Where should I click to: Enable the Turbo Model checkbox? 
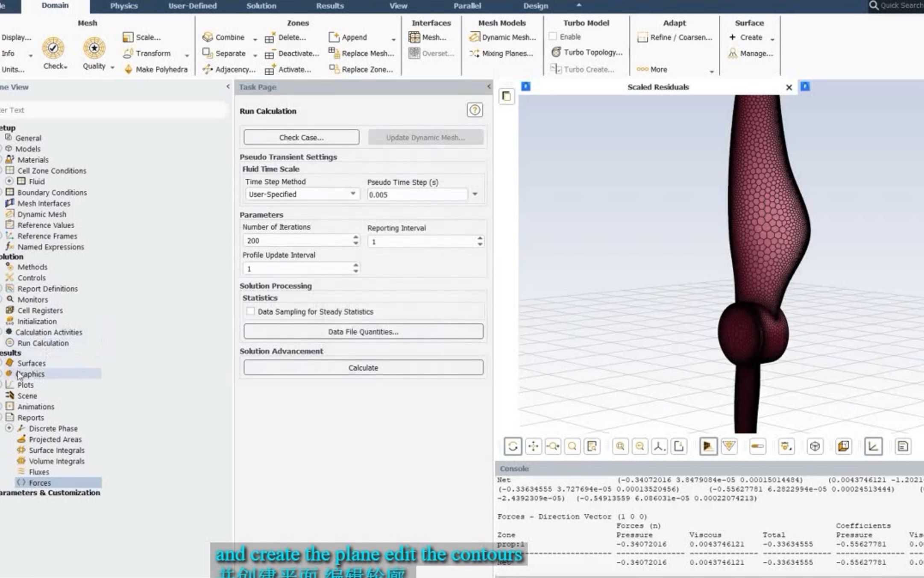tap(553, 37)
